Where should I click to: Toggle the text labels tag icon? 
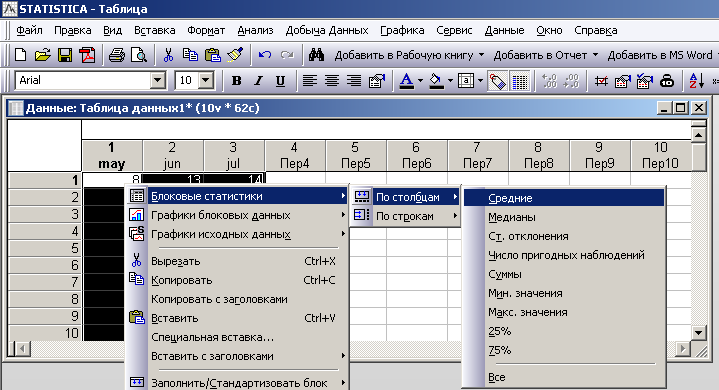(497, 82)
